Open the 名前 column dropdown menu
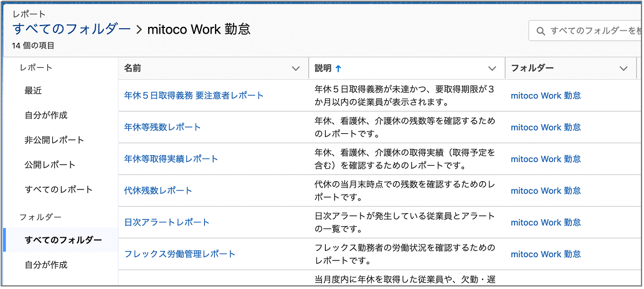The image size is (644, 289). (x=296, y=69)
